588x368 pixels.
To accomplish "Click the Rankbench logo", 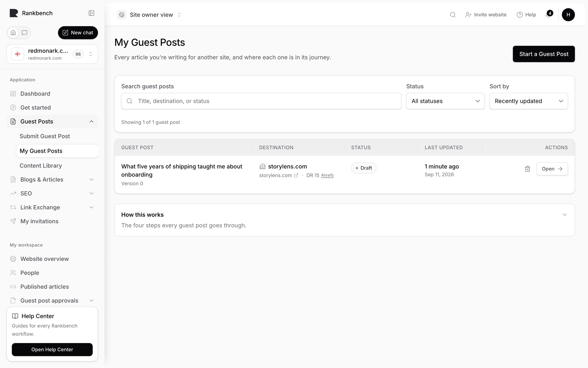I will click(14, 13).
